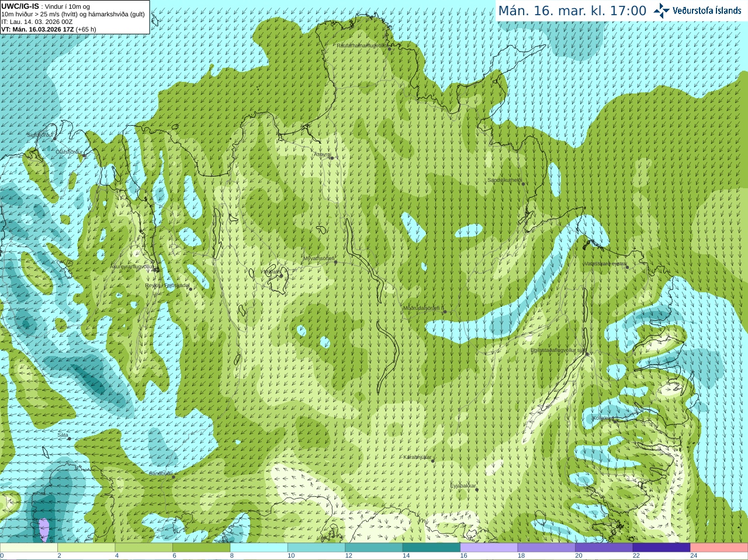Click the Veðurstofa Íslands logo icon

(661, 11)
